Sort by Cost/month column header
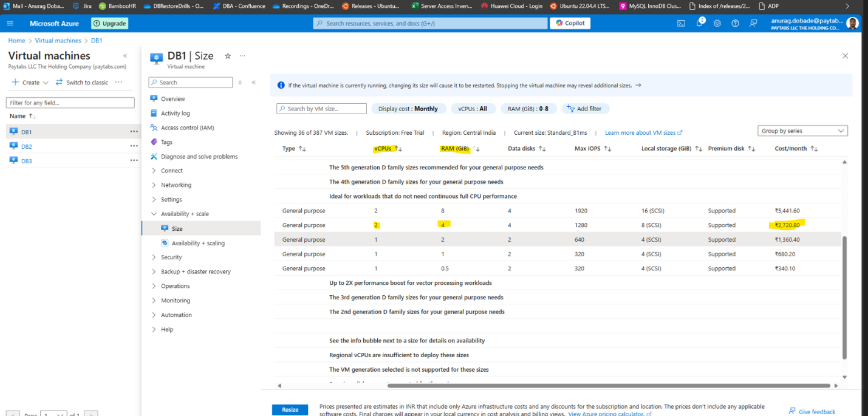 (x=796, y=149)
